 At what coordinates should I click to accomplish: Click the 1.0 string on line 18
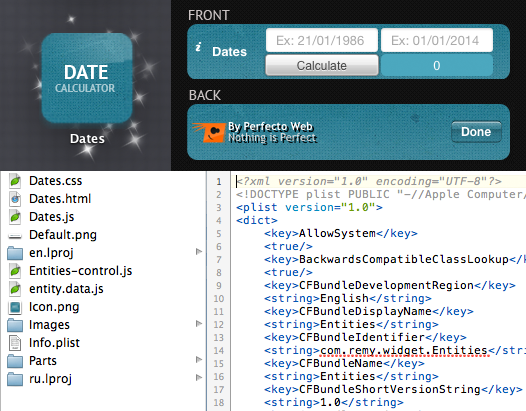tap(330, 403)
